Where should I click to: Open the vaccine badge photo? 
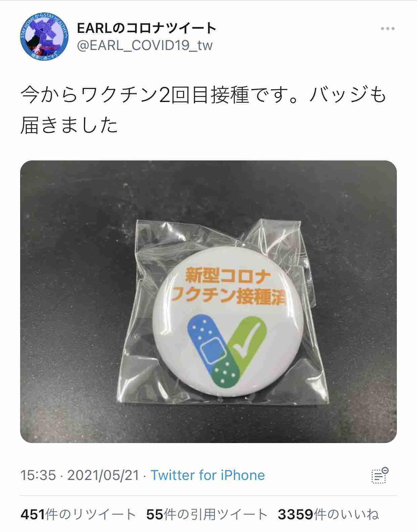(x=208, y=301)
